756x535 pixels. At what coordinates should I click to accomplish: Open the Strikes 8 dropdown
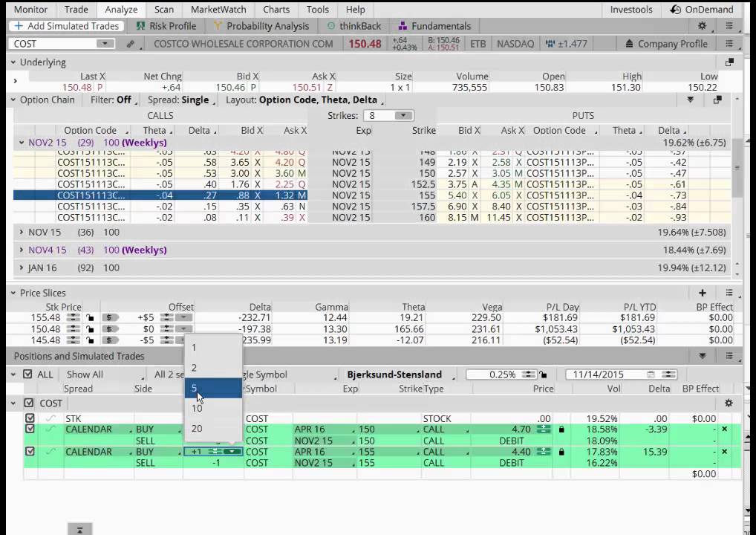point(403,116)
